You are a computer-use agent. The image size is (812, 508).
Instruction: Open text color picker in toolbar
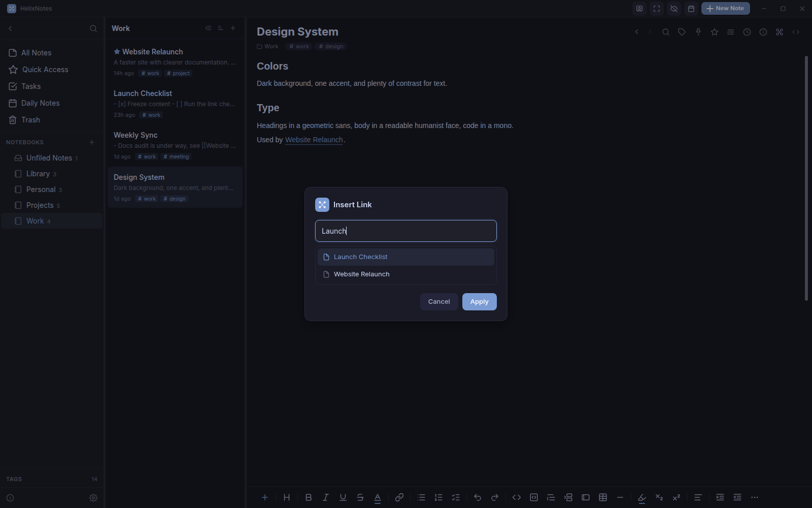click(x=378, y=497)
